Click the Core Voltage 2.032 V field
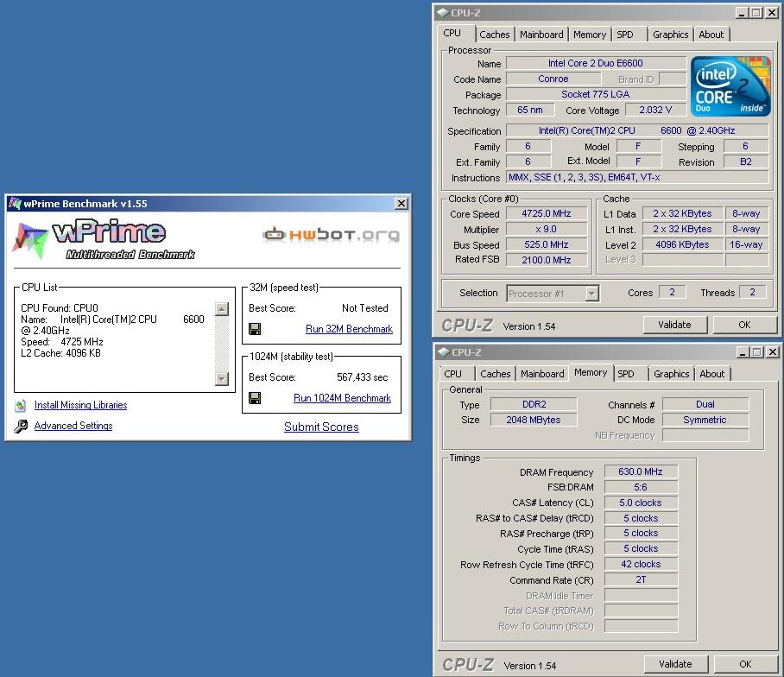 tap(655, 110)
